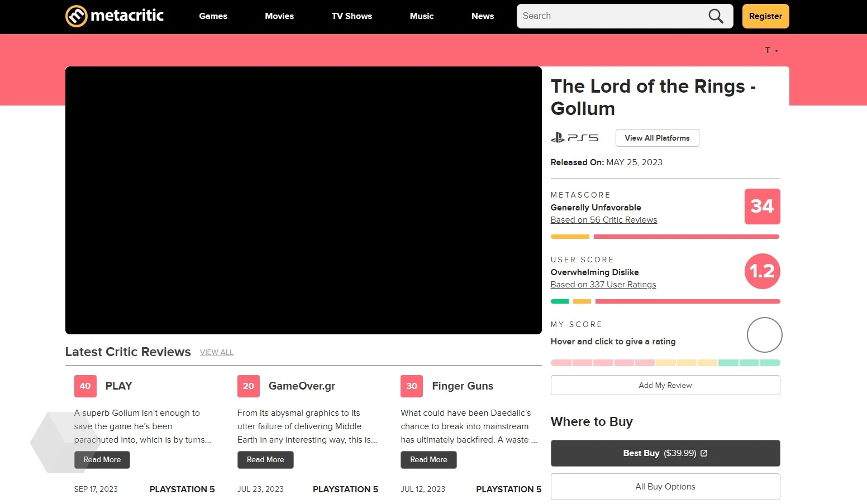
Task: Open the Music menu
Action: pos(422,16)
